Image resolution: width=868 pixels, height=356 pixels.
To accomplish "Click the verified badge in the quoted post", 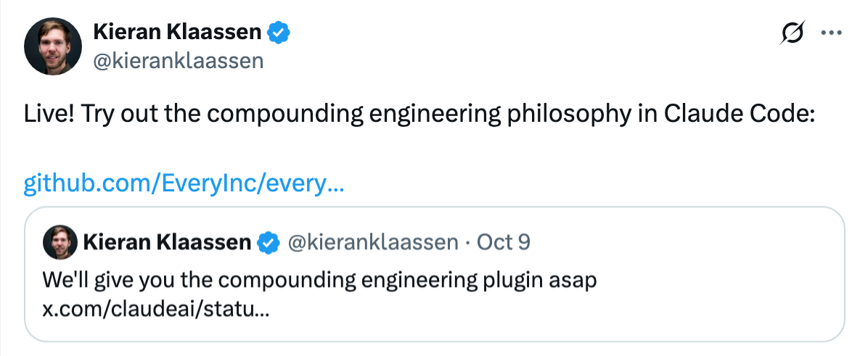I will [270, 242].
